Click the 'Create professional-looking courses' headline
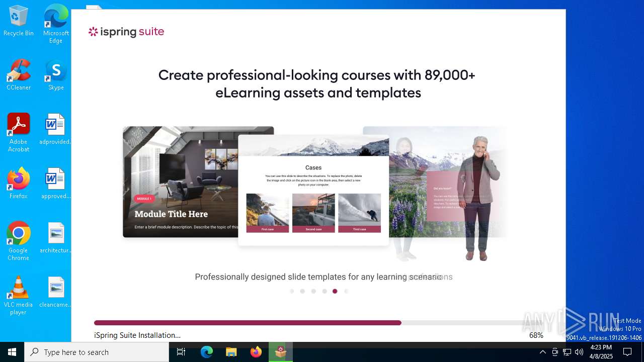 tap(317, 84)
